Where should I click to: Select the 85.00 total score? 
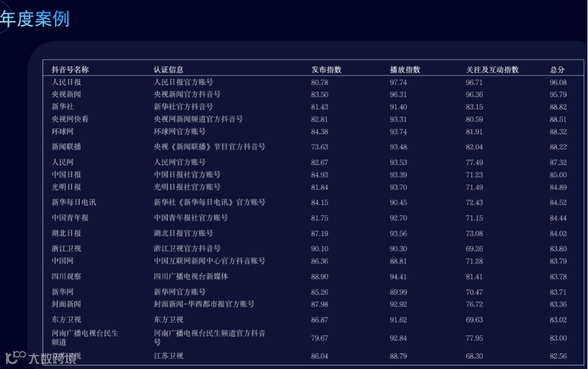558,175
